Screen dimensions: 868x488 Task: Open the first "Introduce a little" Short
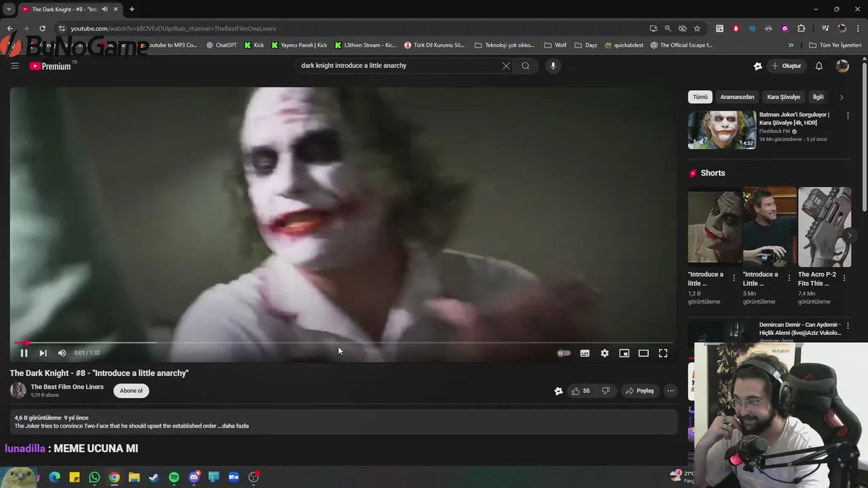point(715,226)
